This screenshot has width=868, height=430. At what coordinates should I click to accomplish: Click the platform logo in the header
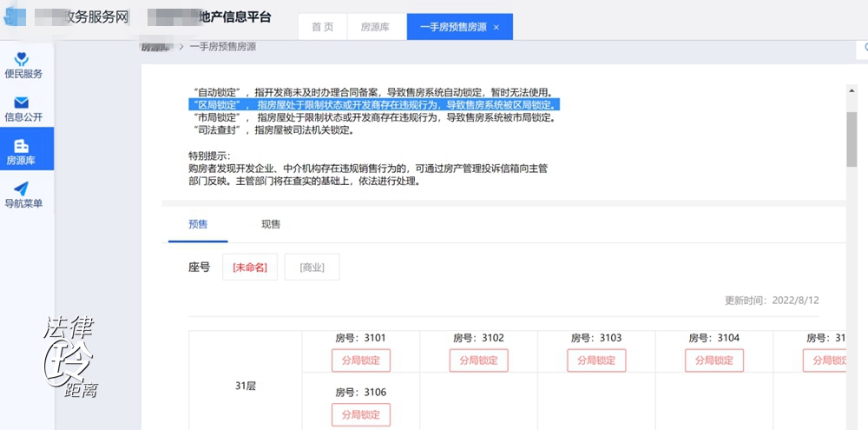point(12,17)
